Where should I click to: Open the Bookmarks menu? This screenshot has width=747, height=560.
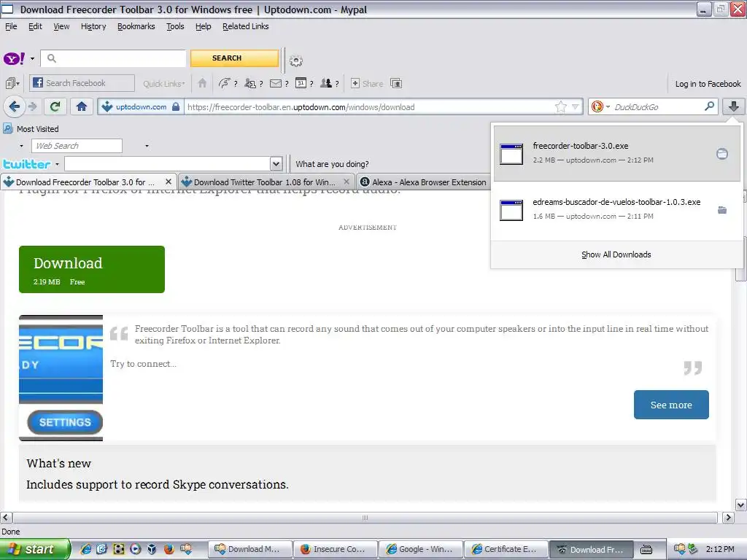pos(136,27)
